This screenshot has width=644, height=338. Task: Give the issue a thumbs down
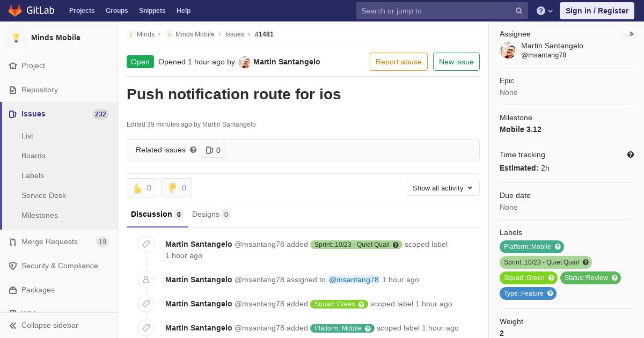click(177, 188)
